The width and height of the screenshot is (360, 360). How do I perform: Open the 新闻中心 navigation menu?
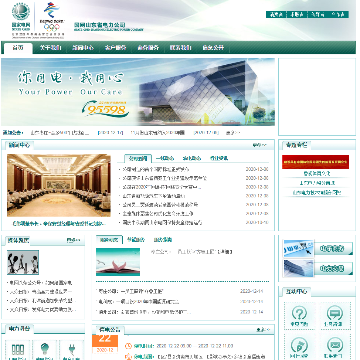[x=83, y=48]
